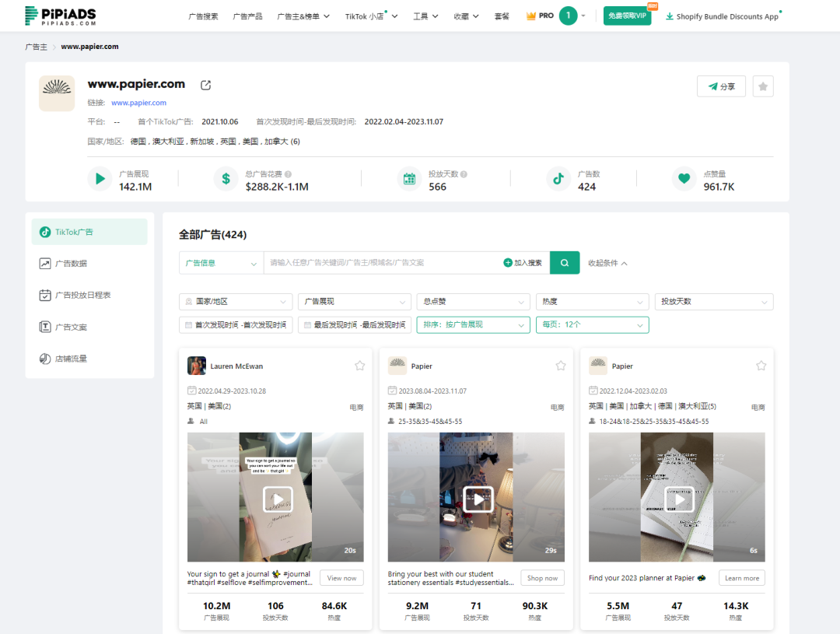Click the 10.2M impressions value
Image resolution: width=840 pixels, height=634 pixels.
click(216, 605)
